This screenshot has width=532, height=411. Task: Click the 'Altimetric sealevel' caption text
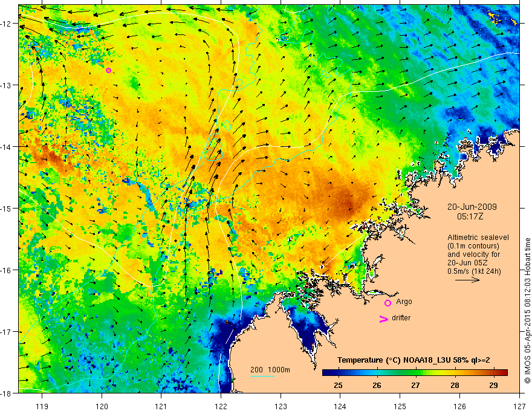pyautogui.click(x=478, y=238)
